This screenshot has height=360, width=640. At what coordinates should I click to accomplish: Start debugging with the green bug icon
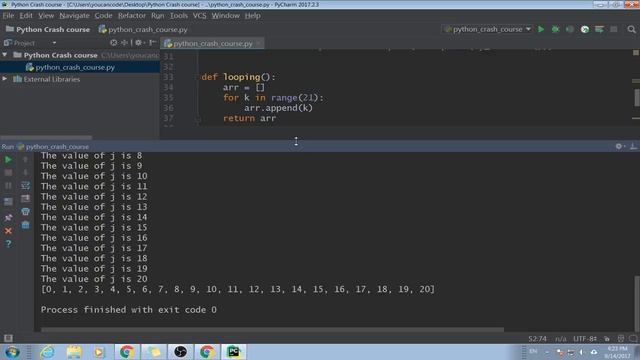555,29
